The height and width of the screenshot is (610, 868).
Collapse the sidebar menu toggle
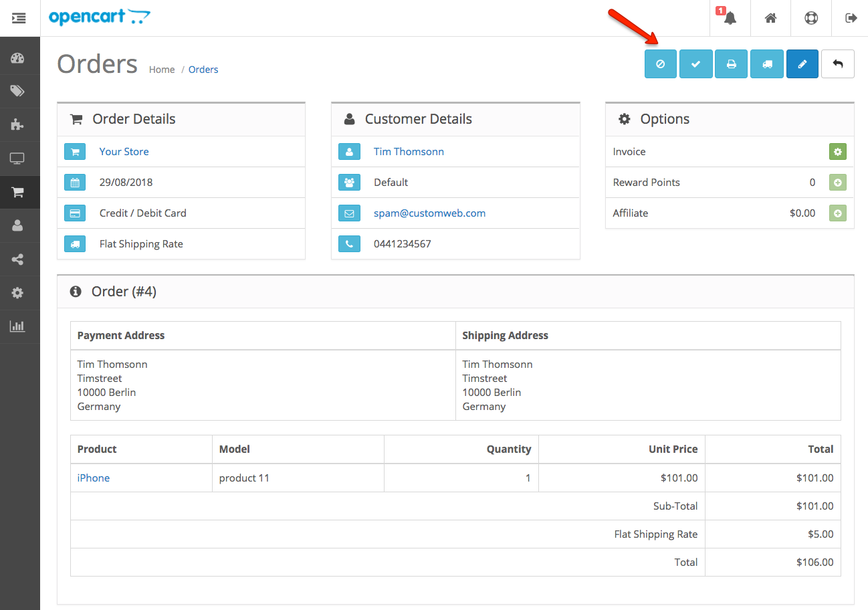click(19, 18)
